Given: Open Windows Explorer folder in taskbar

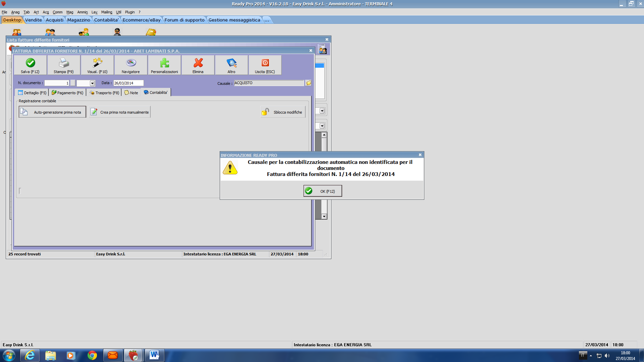Looking at the screenshot, I should 51,355.
